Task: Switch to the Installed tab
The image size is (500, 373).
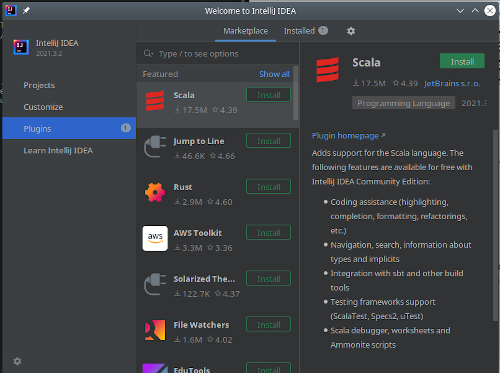Action: click(299, 31)
